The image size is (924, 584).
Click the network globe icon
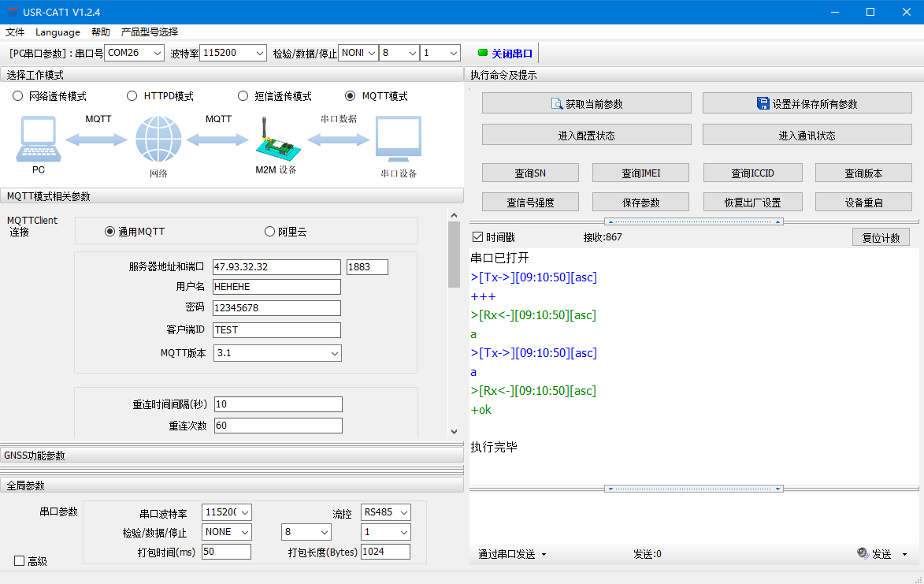coord(158,139)
